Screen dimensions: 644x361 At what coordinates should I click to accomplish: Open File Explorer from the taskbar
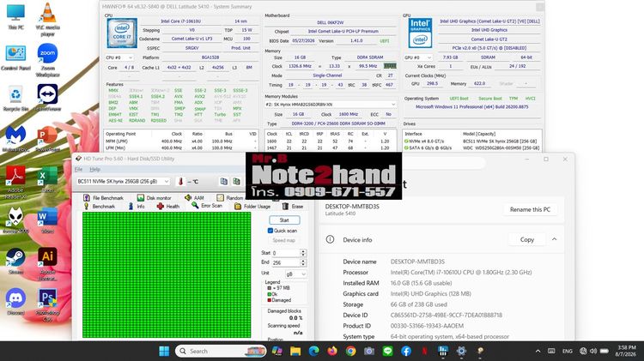point(295,352)
